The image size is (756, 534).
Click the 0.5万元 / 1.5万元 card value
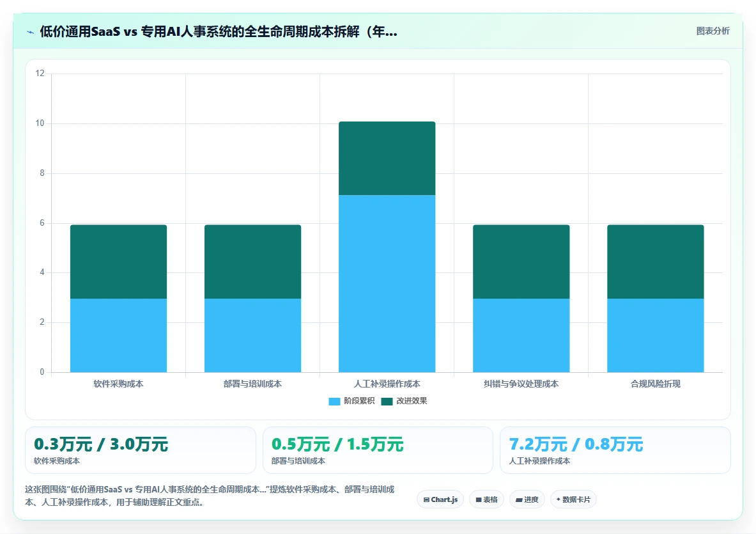coord(337,444)
